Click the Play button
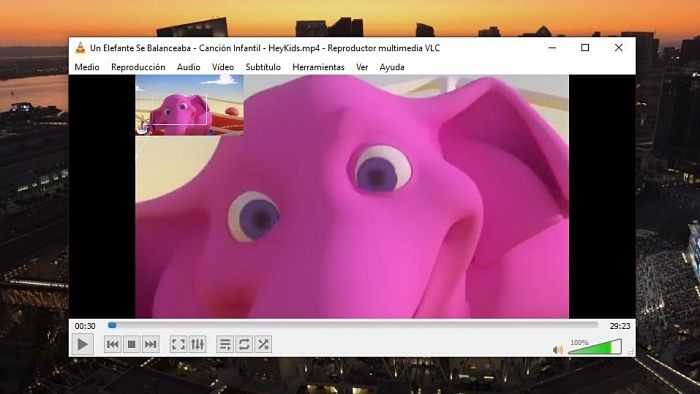The height and width of the screenshot is (394, 700). pyautogui.click(x=83, y=344)
